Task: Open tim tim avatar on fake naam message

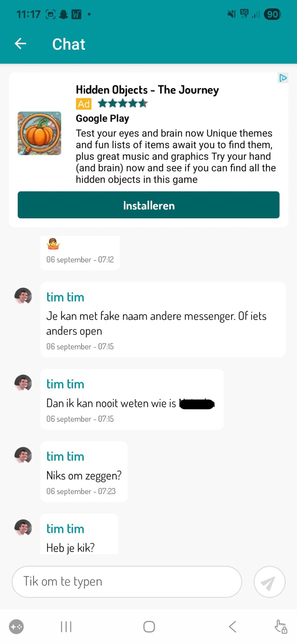Action: [x=23, y=296]
